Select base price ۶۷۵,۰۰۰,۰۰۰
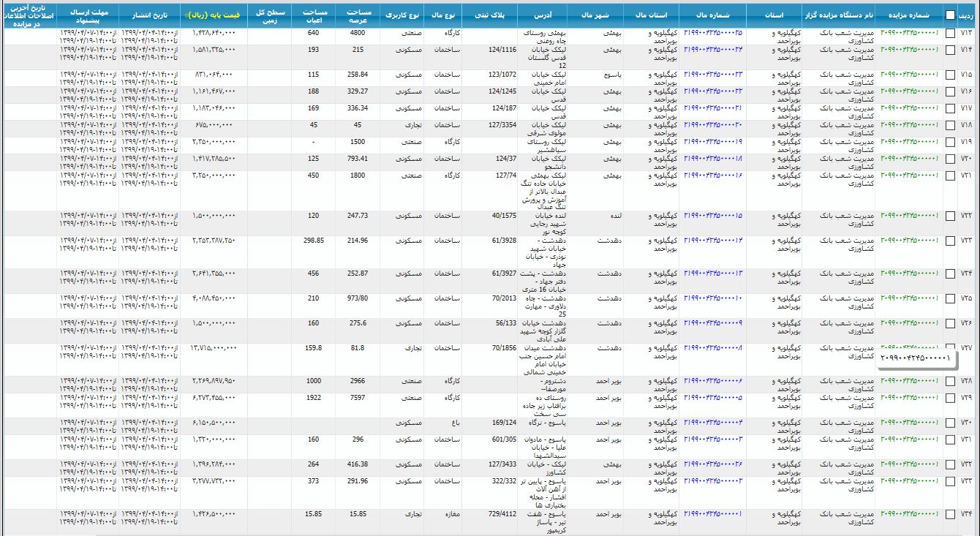Viewport: 980px width, 536px height. point(214,124)
